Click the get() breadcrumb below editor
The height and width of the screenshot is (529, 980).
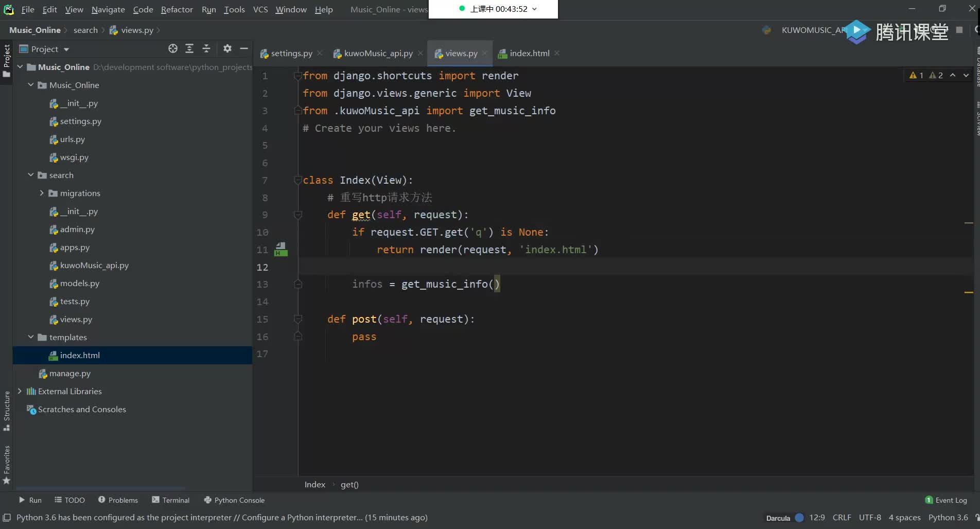point(349,484)
